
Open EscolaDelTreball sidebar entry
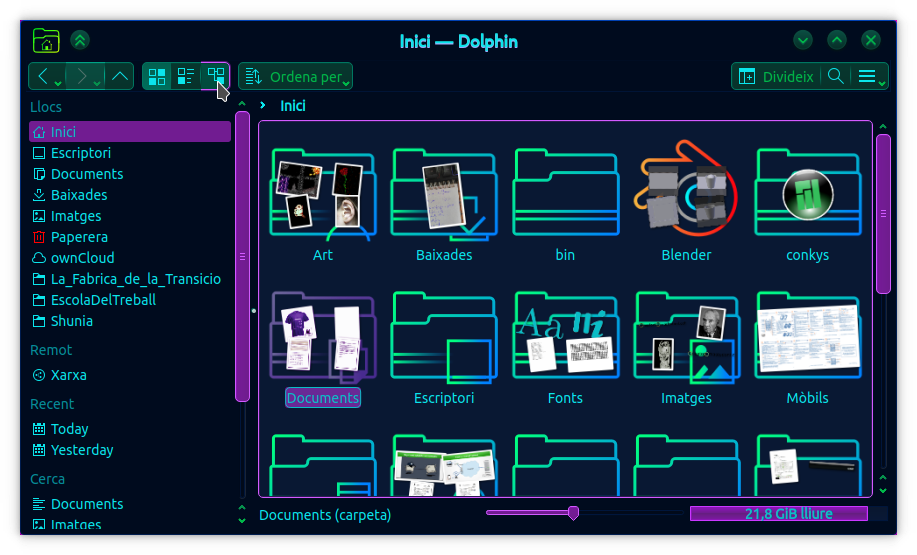pyautogui.click(x=130, y=300)
